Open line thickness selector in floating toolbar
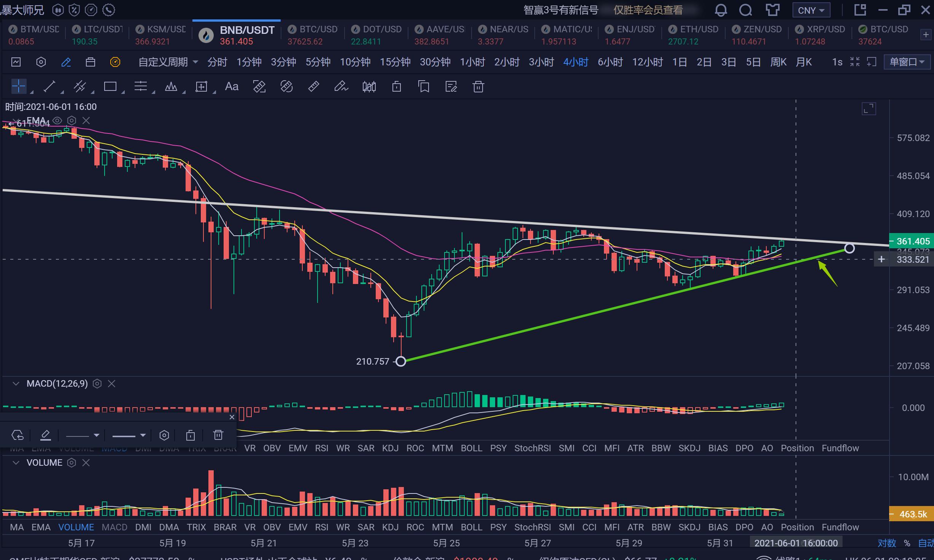This screenshot has height=560, width=934. click(129, 435)
